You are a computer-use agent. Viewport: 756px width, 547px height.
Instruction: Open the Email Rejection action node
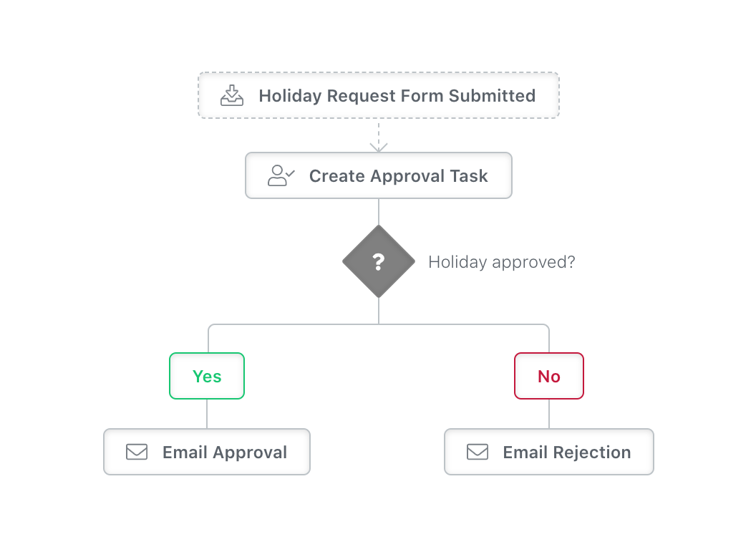click(x=549, y=452)
